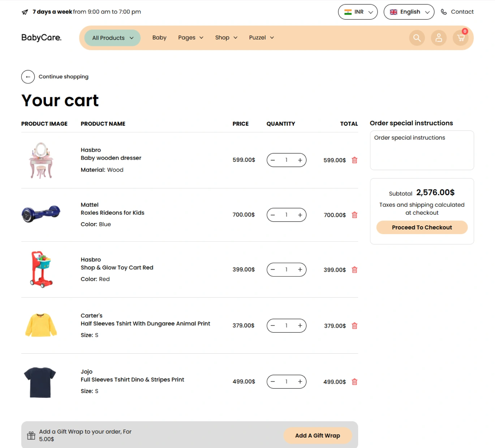Expand the Puzzel menu
495x448 pixels.
pos(261,38)
